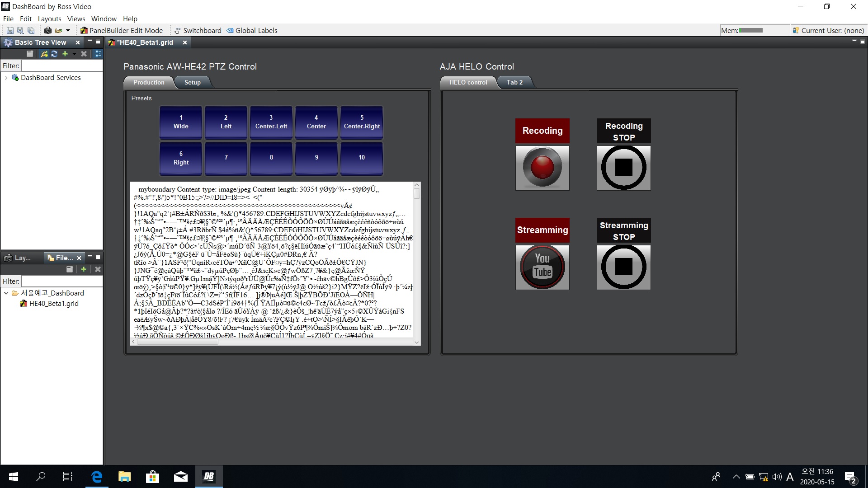Expand the DashBoard Services tree node
This screenshot has height=488, width=868.
click(x=6, y=78)
